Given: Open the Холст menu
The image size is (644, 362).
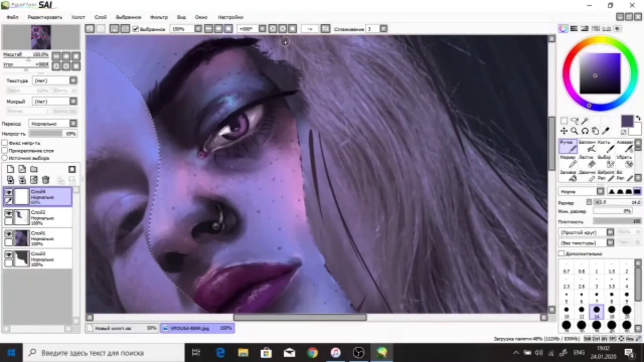Looking at the screenshot, I should coord(78,17).
